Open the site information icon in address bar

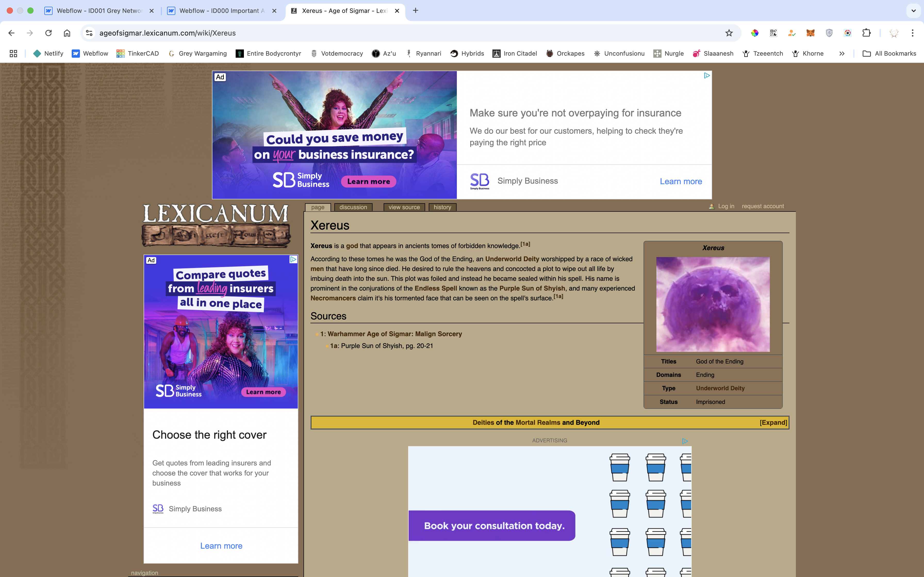[x=89, y=33]
